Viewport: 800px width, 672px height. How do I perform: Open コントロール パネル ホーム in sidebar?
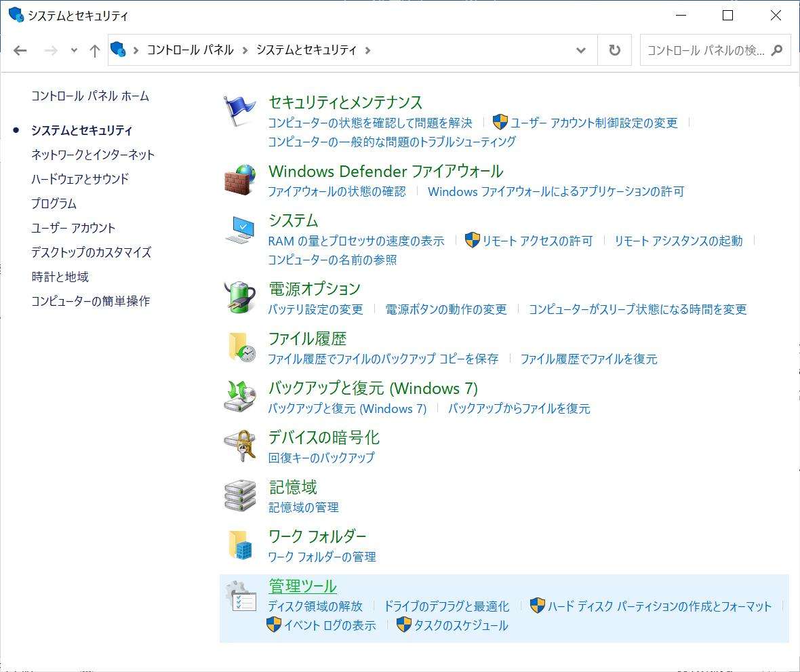click(90, 96)
